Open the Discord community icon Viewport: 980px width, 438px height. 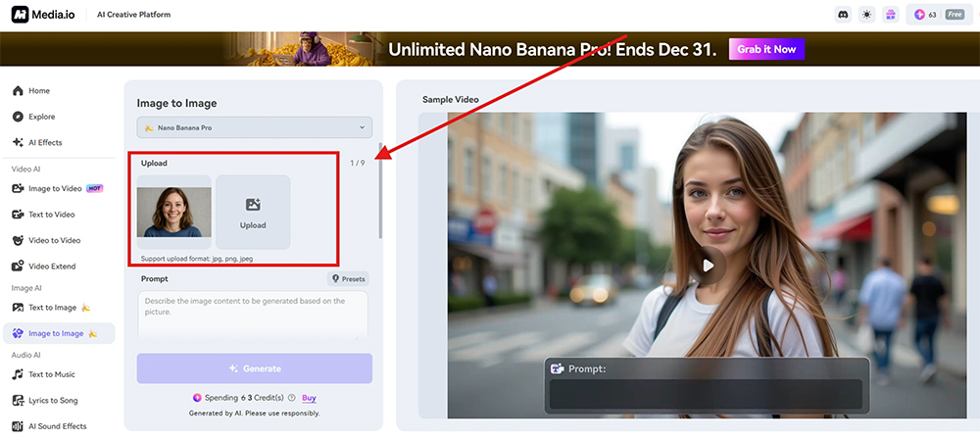tap(843, 15)
